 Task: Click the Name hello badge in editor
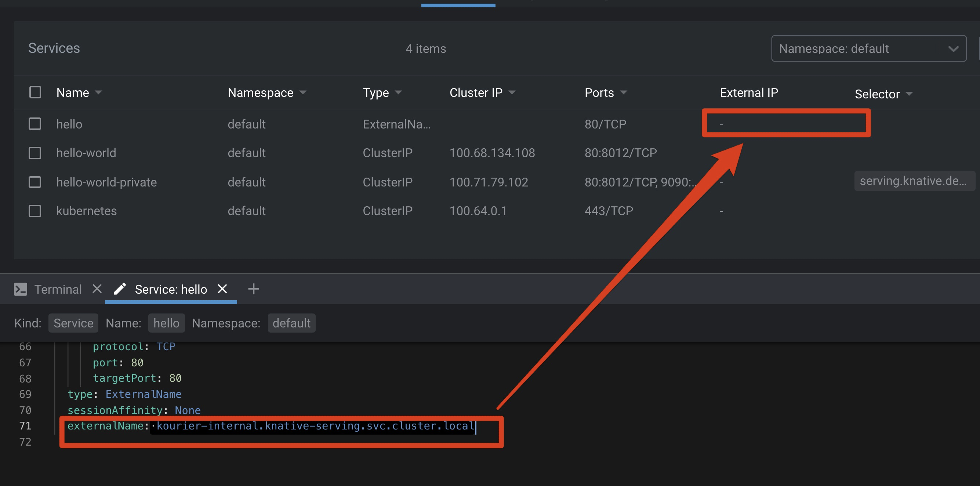(166, 323)
